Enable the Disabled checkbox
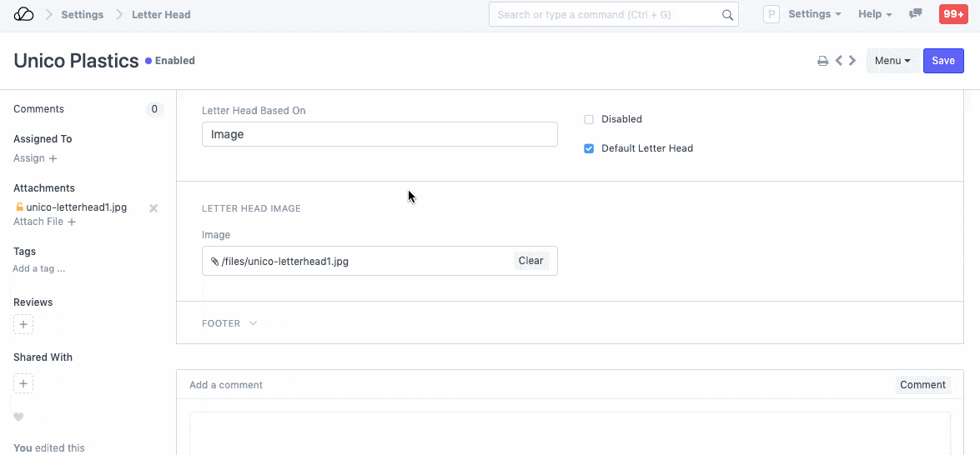This screenshot has height=455, width=980. [x=589, y=119]
